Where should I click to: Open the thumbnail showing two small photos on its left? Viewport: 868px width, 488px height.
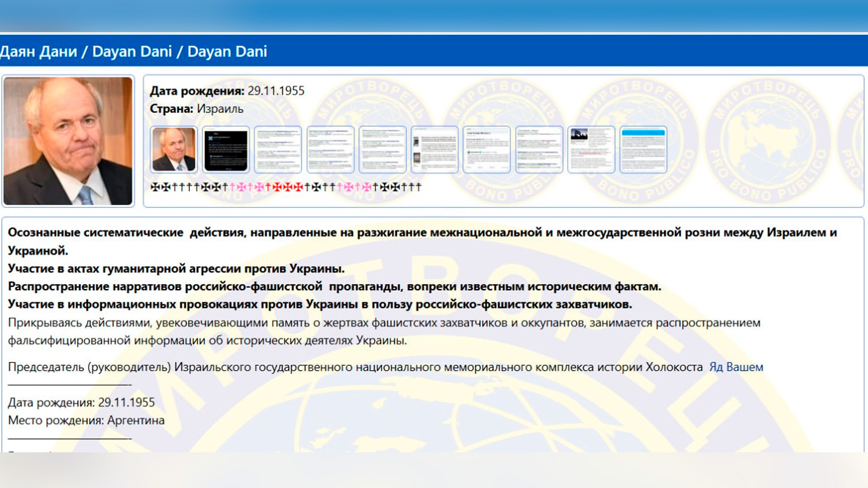coord(434,150)
